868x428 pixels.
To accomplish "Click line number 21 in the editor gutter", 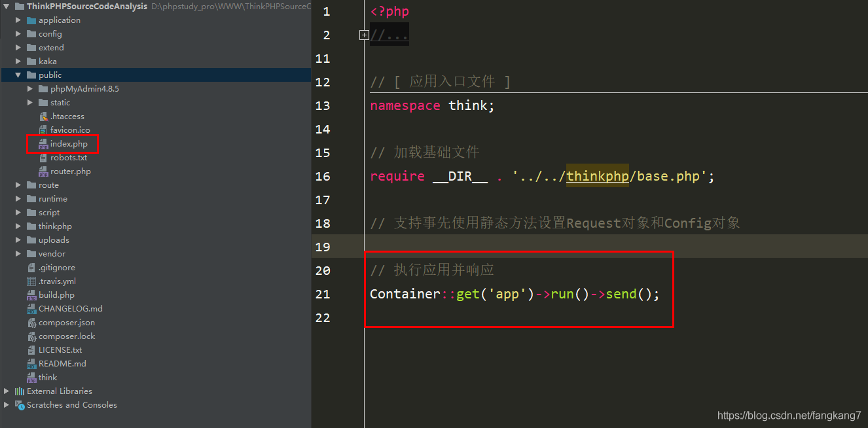I will 323,294.
